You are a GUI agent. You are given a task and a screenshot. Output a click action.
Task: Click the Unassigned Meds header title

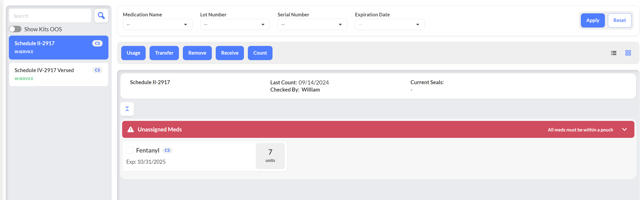click(160, 129)
